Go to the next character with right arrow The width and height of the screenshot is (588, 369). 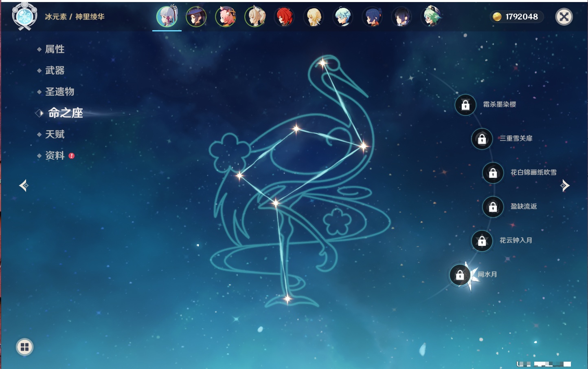coord(565,186)
